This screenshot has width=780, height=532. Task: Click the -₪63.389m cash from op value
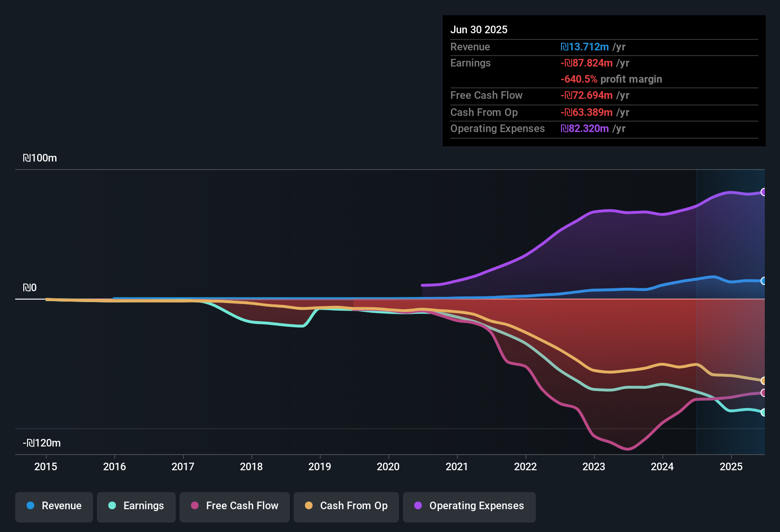click(x=587, y=112)
